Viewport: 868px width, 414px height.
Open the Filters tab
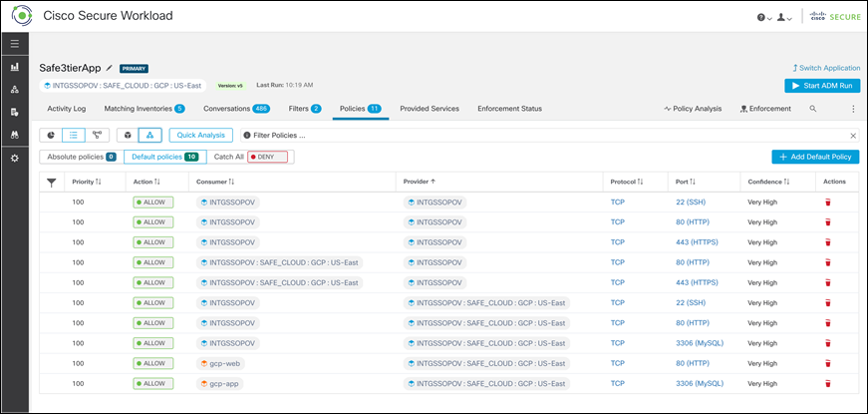tap(305, 109)
